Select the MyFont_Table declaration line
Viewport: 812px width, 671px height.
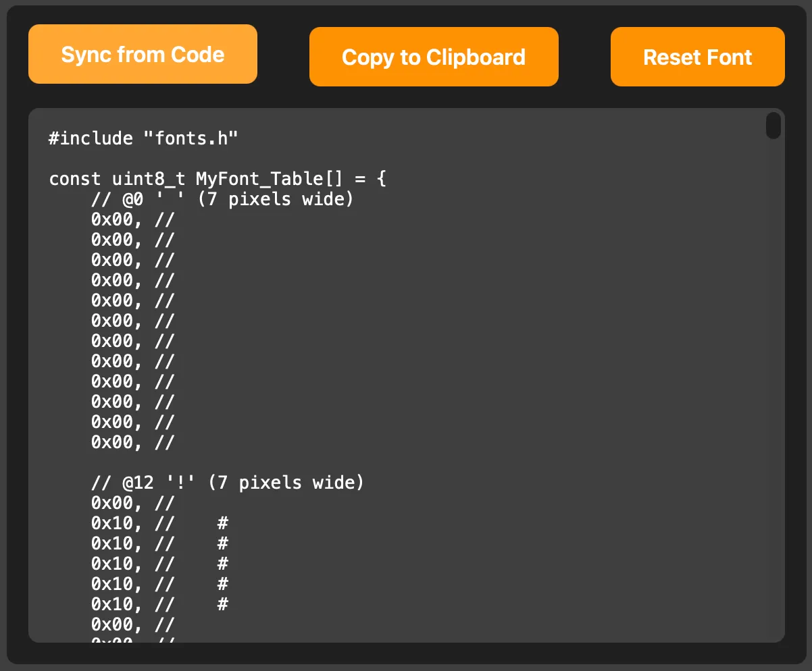(x=216, y=179)
